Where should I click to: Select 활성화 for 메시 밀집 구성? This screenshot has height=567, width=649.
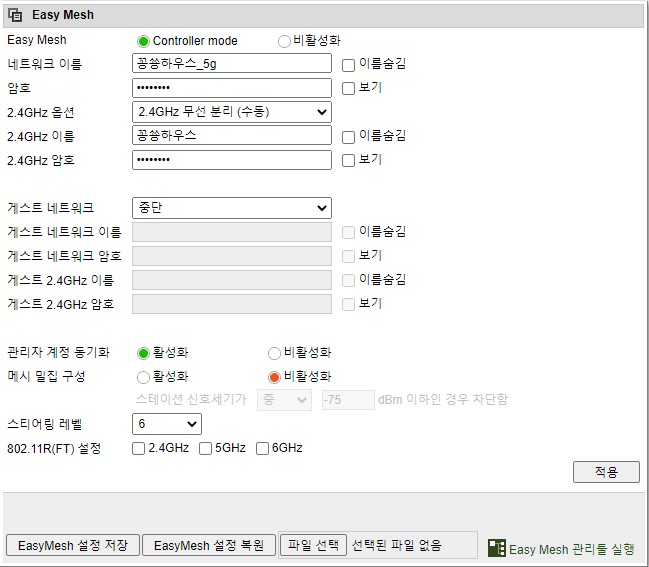point(143,377)
